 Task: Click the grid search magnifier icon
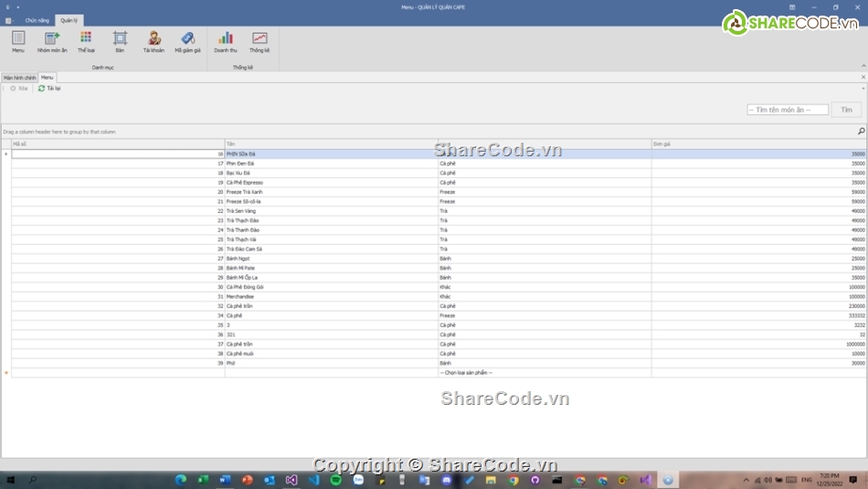(860, 132)
